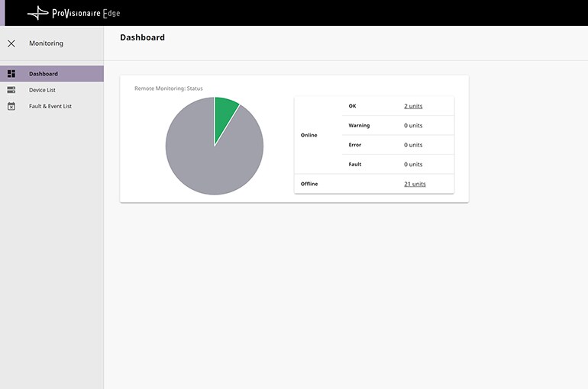Screen dimensions: 588x389
Task: Click the Online category cell
Action: point(309,135)
